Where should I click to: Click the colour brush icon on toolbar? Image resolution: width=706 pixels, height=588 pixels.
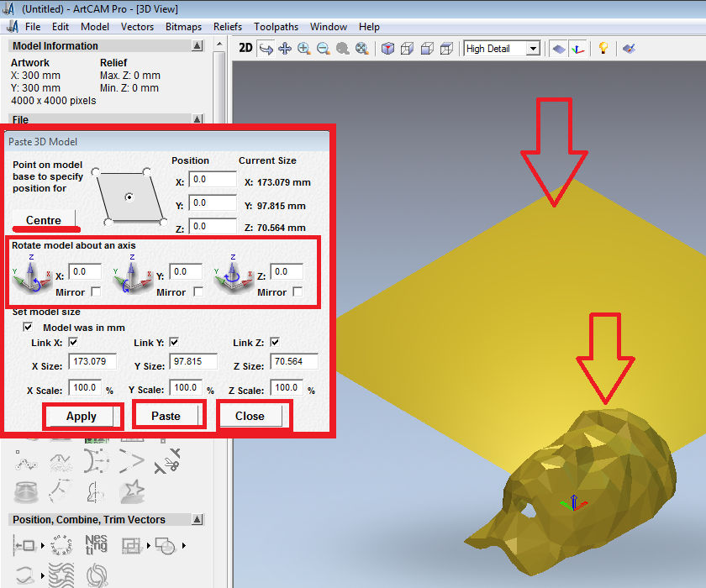(629, 48)
